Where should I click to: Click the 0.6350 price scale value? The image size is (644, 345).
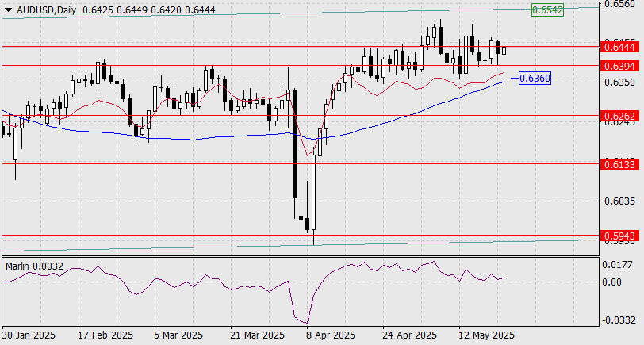(619, 82)
